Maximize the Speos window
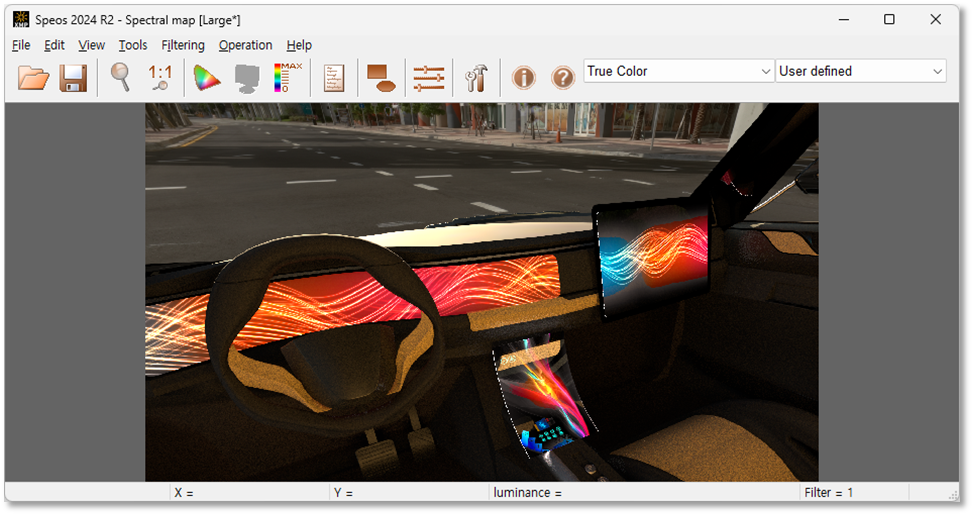The height and width of the screenshot is (515, 973). click(889, 19)
